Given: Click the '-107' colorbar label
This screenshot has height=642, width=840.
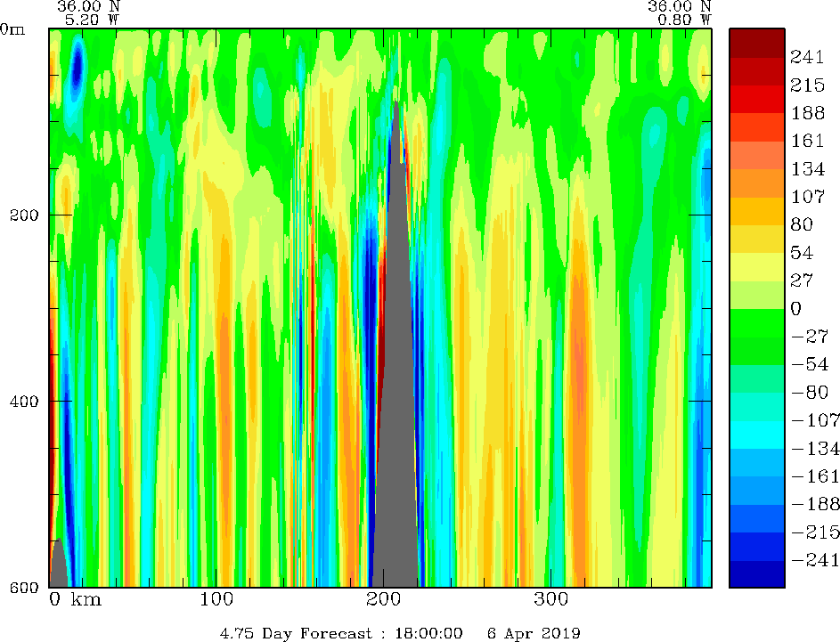Looking at the screenshot, I should click(815, 419).
